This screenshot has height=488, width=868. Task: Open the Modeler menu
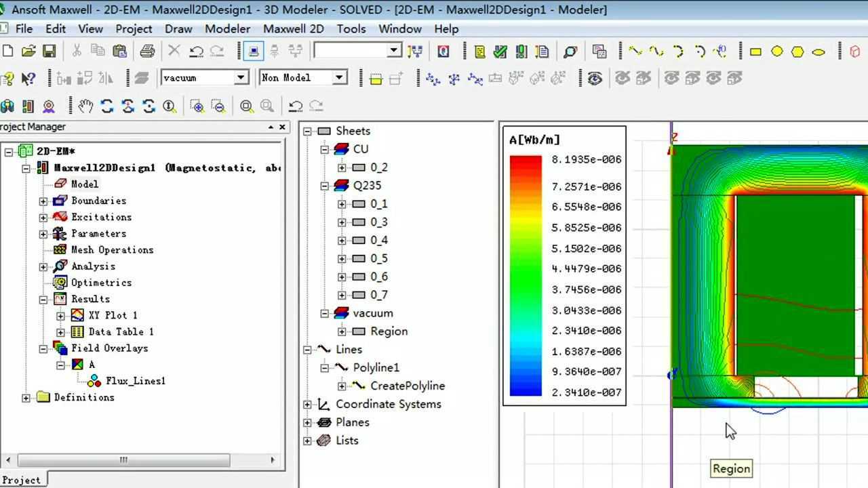click(227, 29)
